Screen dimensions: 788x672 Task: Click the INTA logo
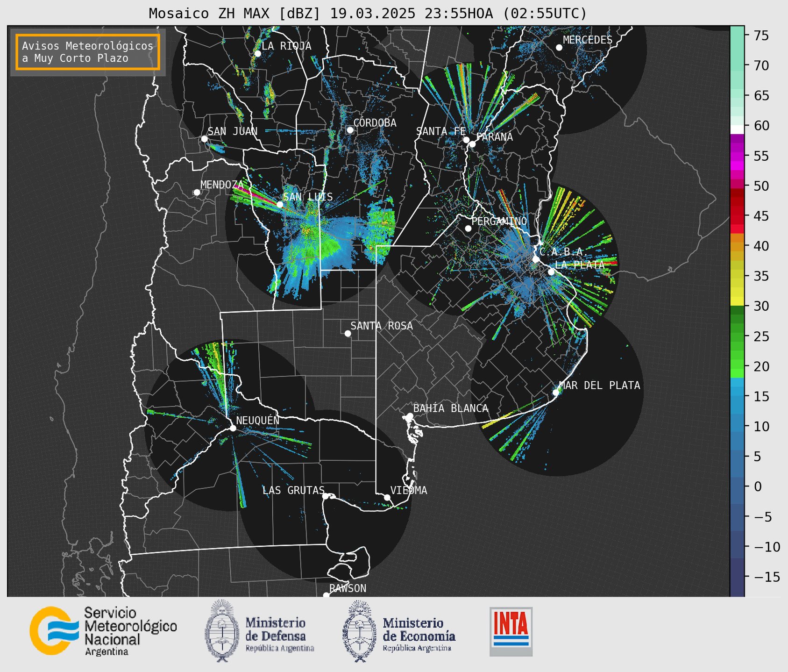(x=511, y=631)
